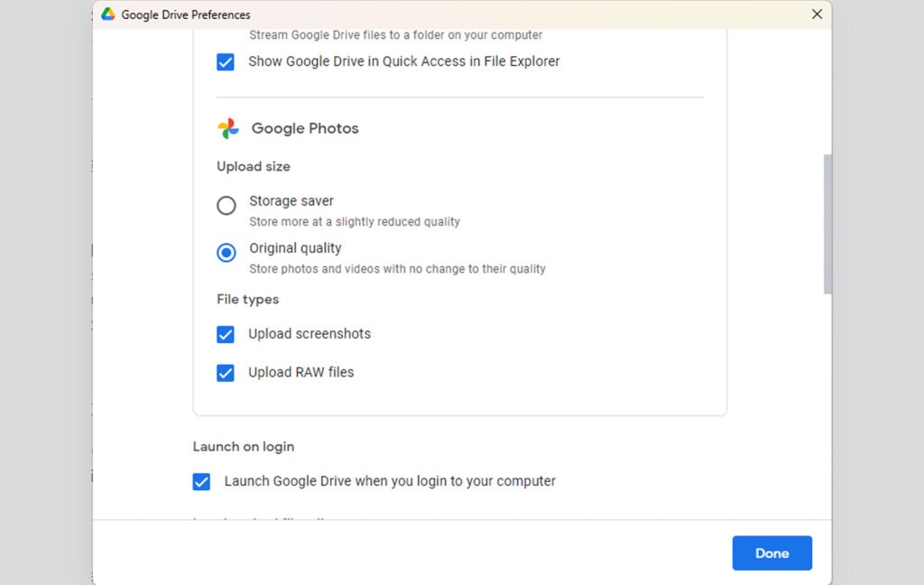Close the Google Drive Preferences window
The image size is (924, 585).
(x=817, y=14)
